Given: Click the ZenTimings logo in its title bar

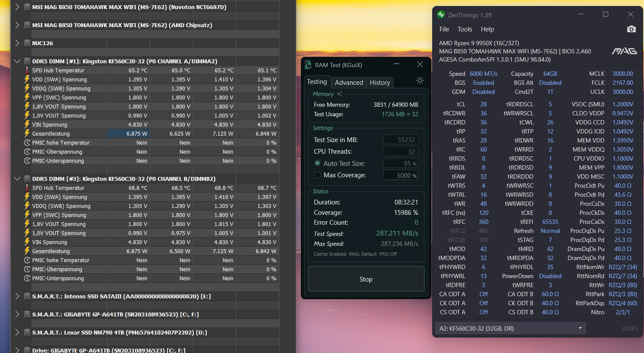Looking at the screenshot, I should [x=441, y=15].
